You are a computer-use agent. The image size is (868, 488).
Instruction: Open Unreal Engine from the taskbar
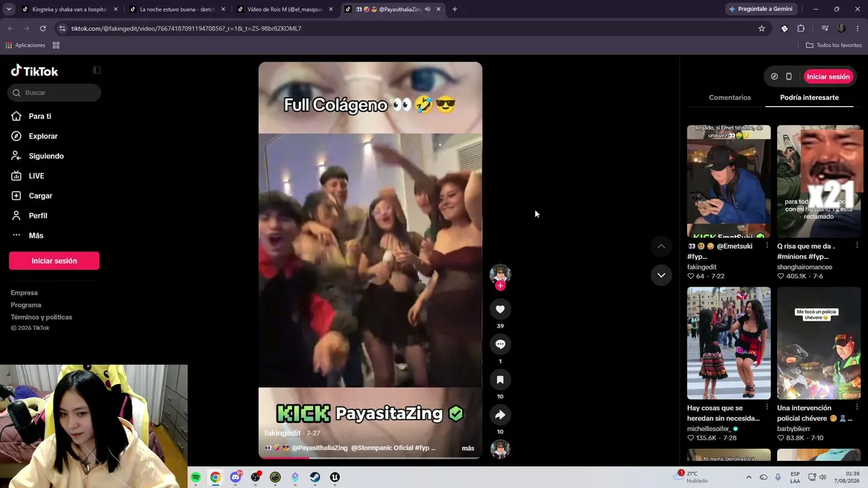pyautogui.click(x=335, y=477)
